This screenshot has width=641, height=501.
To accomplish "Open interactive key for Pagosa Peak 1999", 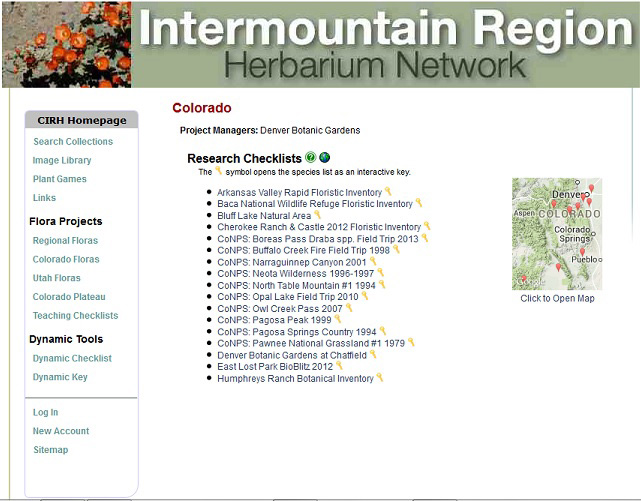I will click(337, 320).
